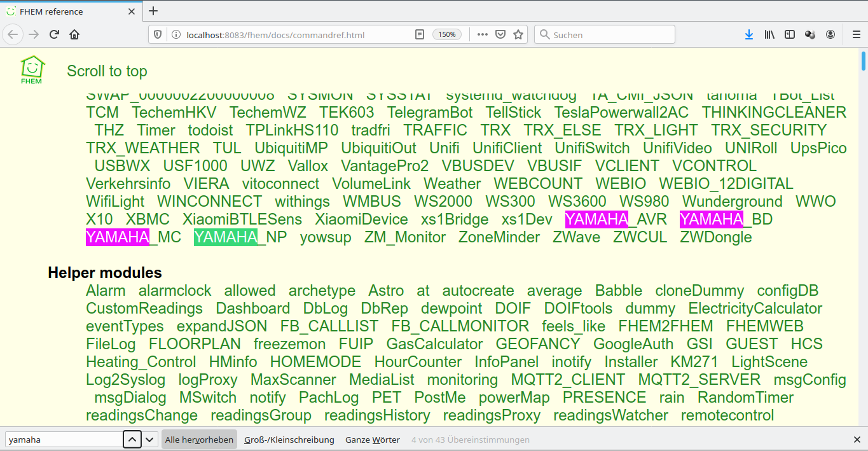Open the LightScene helper link
The image size is (868, 451).
pos(769,362)
